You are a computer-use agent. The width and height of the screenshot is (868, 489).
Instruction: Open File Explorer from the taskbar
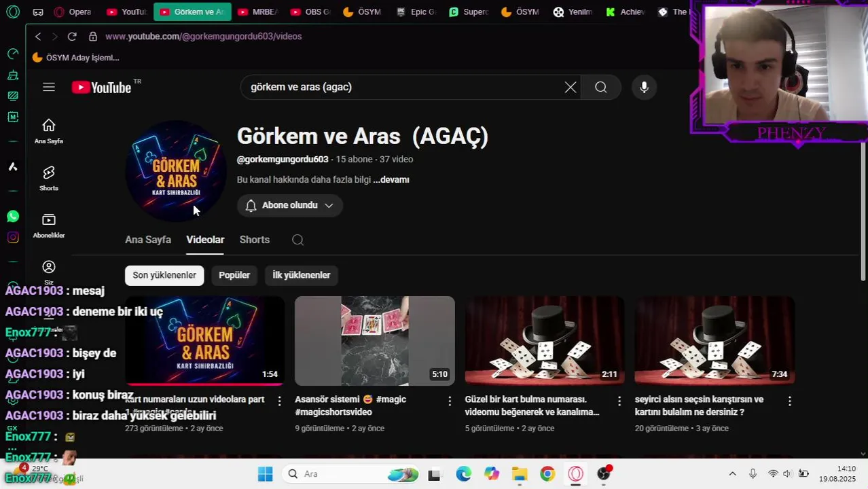[x=519, y=473]
